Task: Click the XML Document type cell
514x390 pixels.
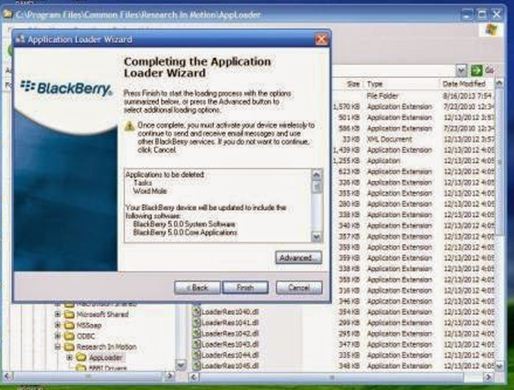Action: [x=390, y=139]
